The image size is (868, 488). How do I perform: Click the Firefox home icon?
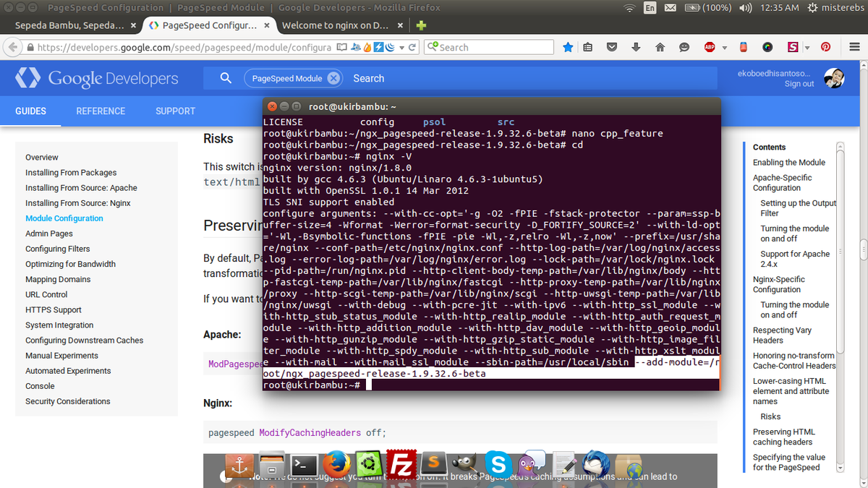coord(660,47)
